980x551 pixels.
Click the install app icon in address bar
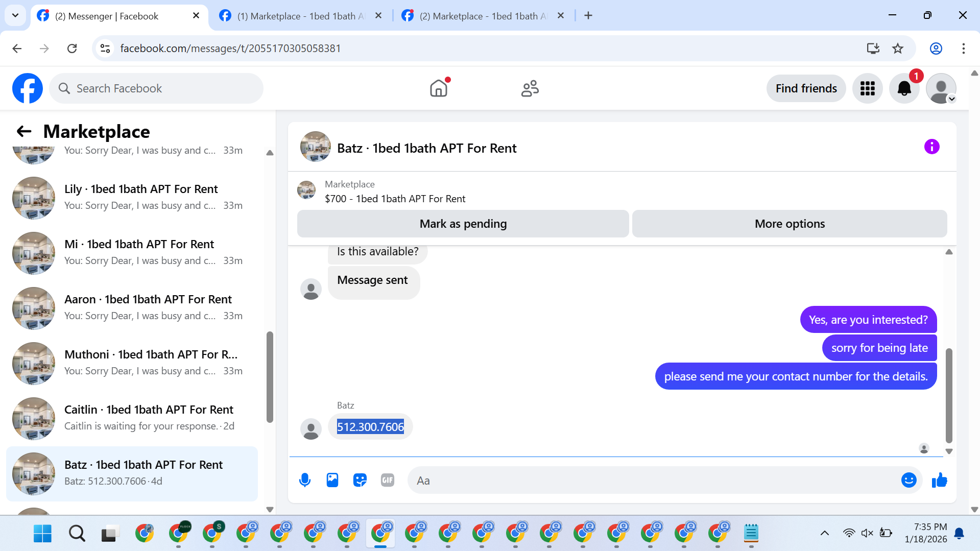[873, 49]
